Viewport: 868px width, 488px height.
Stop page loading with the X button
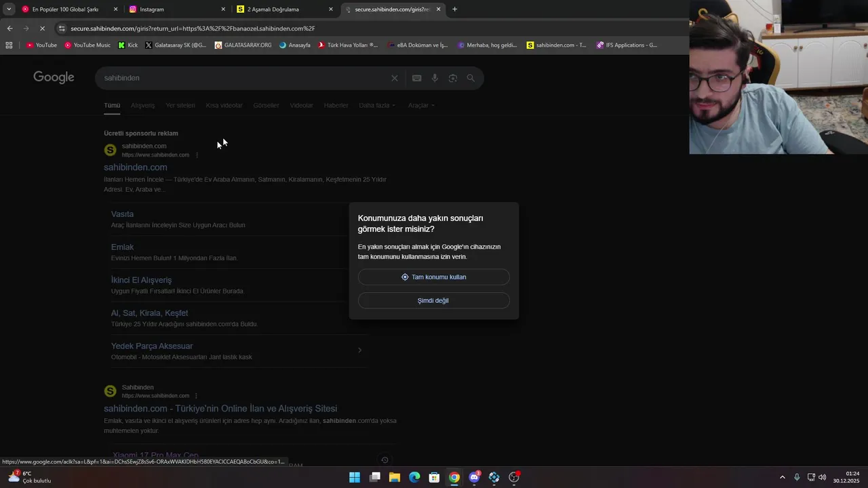pyautogui.click(x=42, y=28)
